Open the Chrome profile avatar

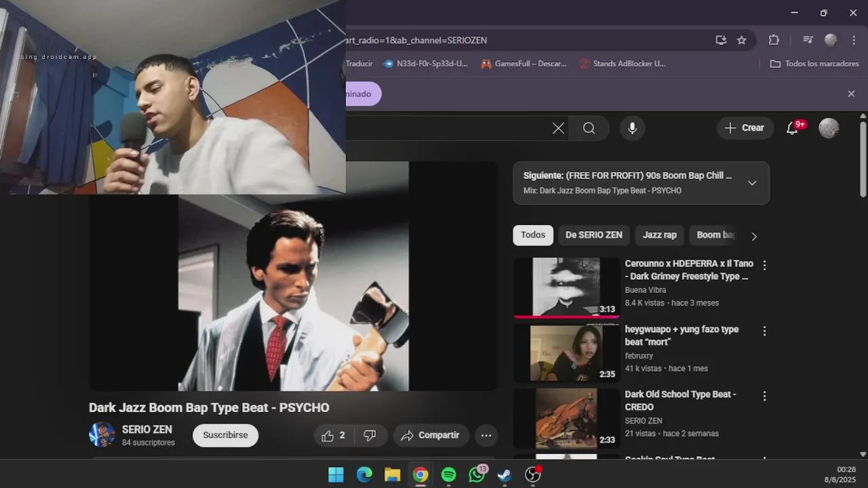click(x=831, y=40)
